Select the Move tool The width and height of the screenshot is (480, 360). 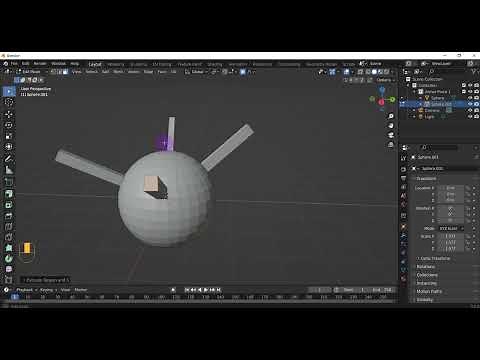(x=9, y=114)
